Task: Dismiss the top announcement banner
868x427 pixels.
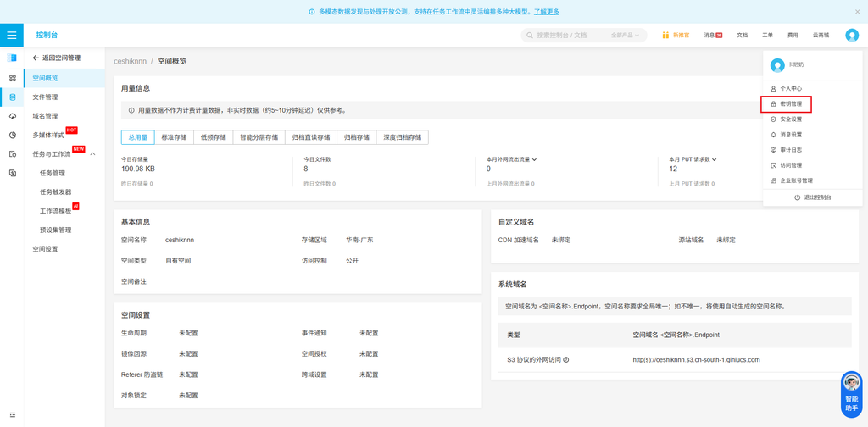Action: 858,12
